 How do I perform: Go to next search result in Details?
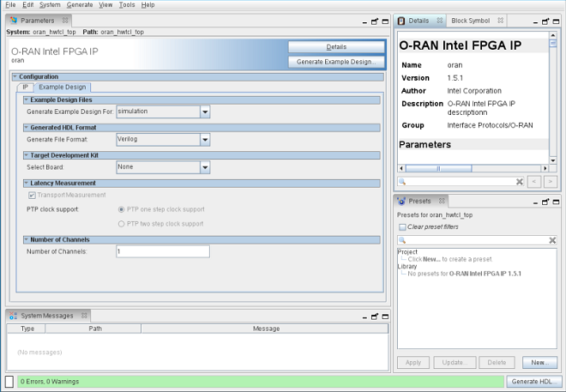550,182
